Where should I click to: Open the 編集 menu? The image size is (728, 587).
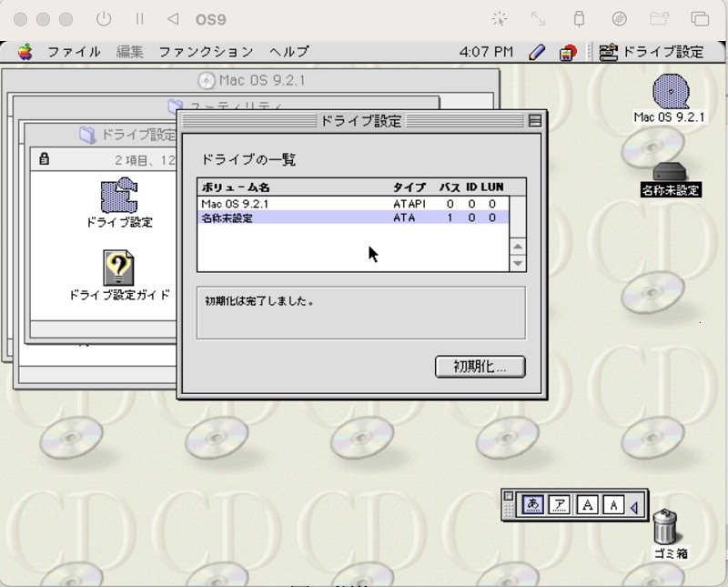click(x=129, y=52)
